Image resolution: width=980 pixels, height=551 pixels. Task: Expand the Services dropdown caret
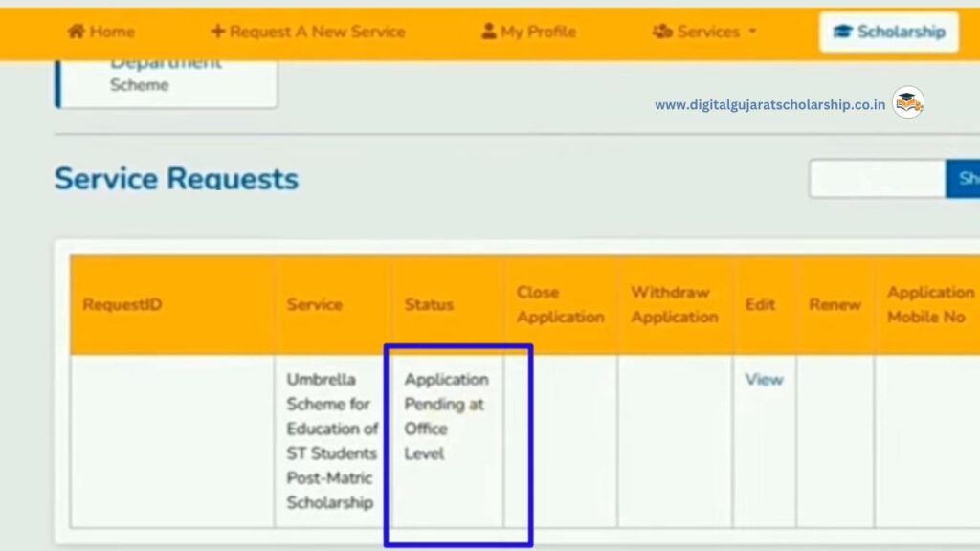pos(752,32)
